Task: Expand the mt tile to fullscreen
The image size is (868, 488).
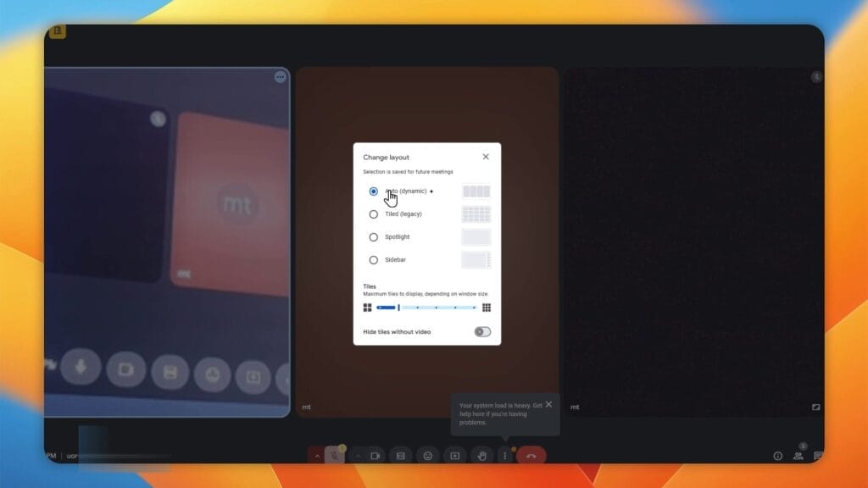Action: point(815,407)
